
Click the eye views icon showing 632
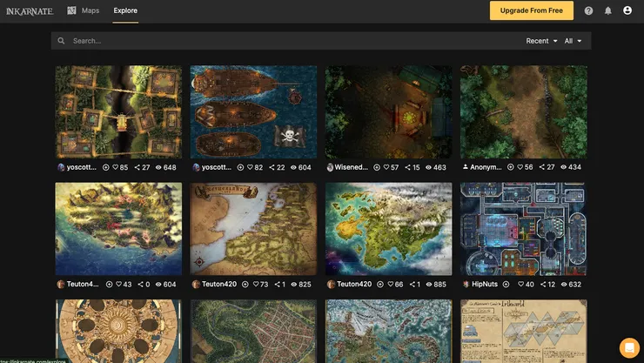coord(564,284)
